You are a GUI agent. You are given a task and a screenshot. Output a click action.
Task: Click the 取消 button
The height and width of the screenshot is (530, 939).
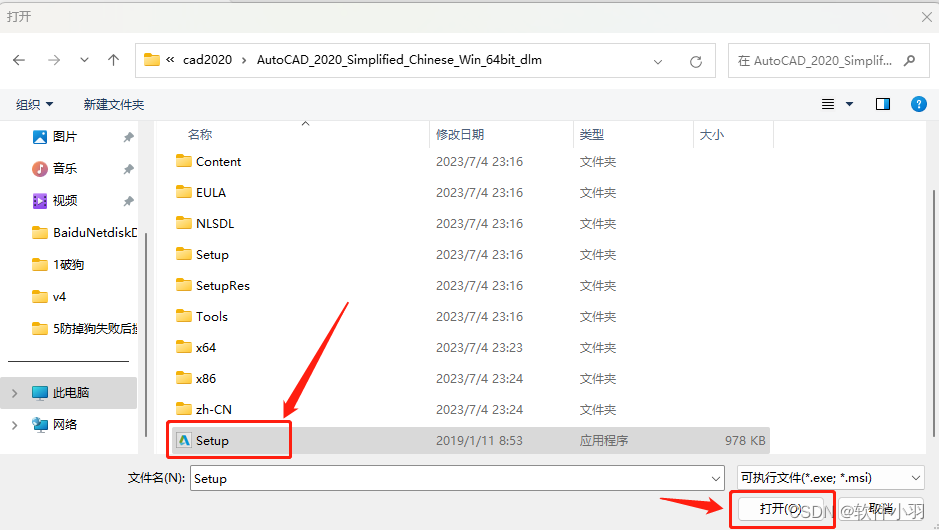[x=881, y=509]
